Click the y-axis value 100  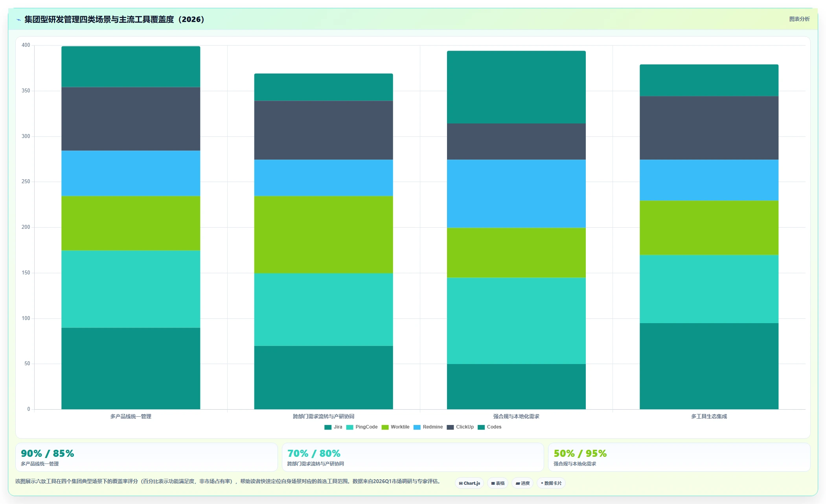pyautogui.click(x=26, y=318)
